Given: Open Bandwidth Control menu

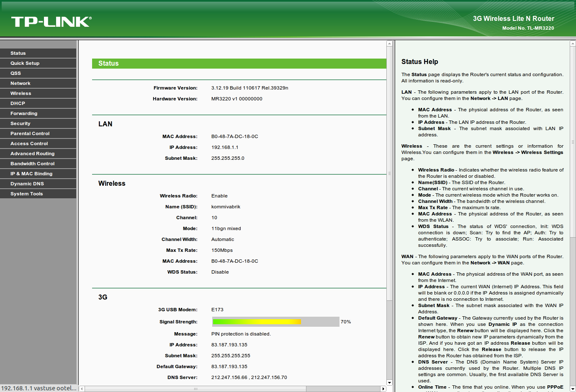Looking at the screenshot, I should coord(38,164).
